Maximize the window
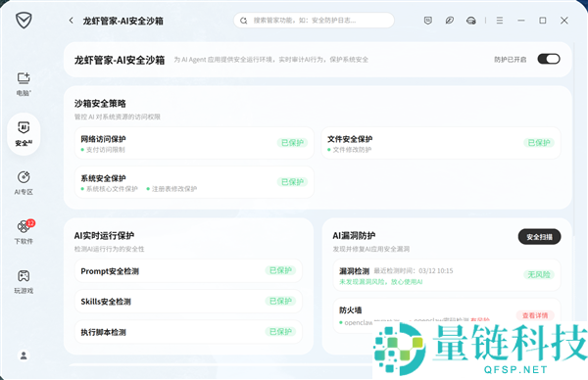The height and width of the screenshot is (380, 588). coord(543,21)
